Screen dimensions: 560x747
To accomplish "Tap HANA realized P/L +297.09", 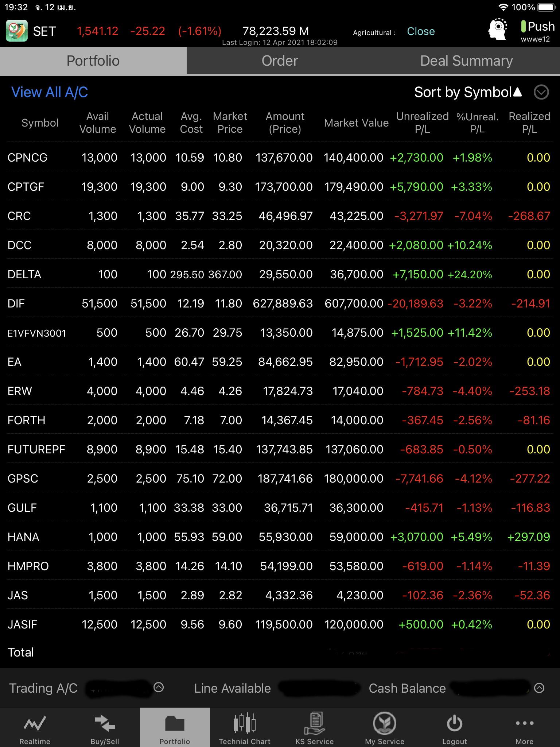I will pos(529,537).
